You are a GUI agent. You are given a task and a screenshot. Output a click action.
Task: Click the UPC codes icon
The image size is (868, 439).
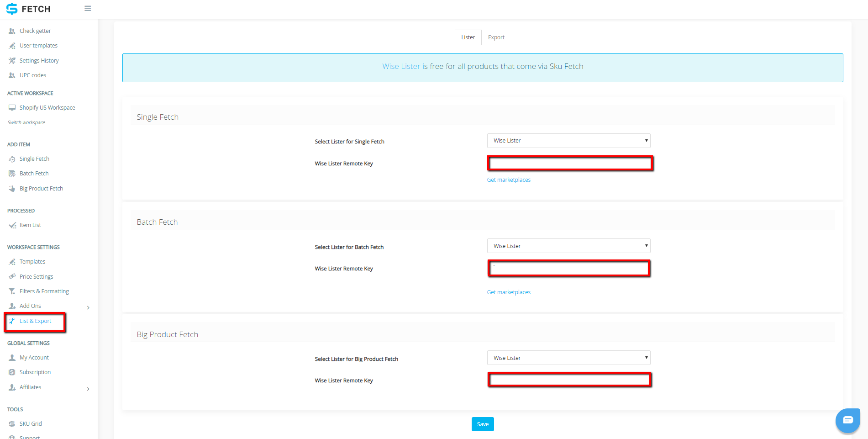pos(12,75)
